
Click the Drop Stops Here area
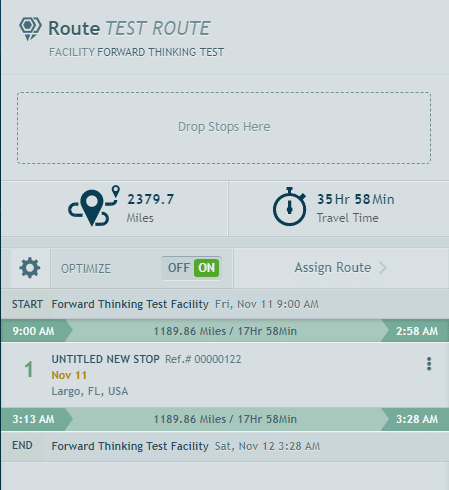224,128
